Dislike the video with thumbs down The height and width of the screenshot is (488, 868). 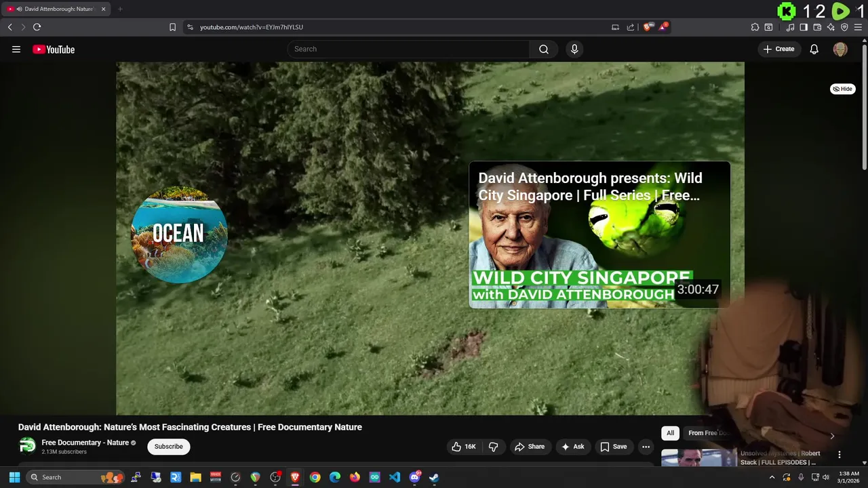coord(494,447)
